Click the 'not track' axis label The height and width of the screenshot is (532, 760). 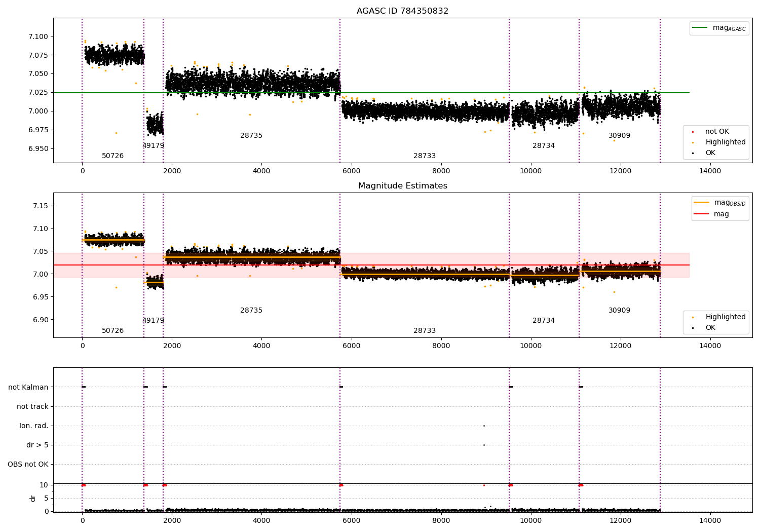click(32, 407)
